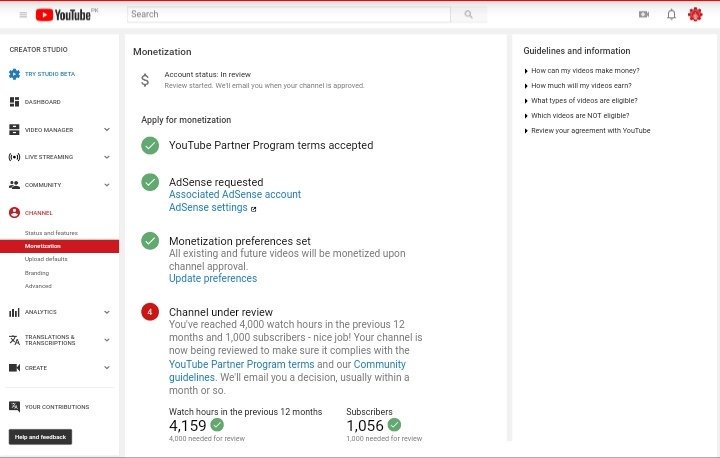Click the 'Guidelines and information' heading
This screenshot has height=458, width=720.
click(577, 51)
